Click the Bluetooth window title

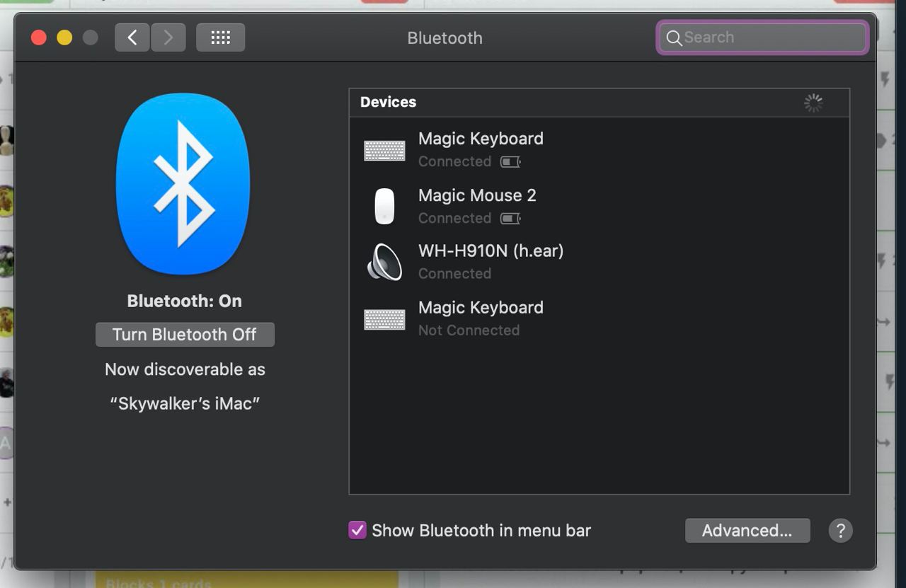(x=445, y=38)
